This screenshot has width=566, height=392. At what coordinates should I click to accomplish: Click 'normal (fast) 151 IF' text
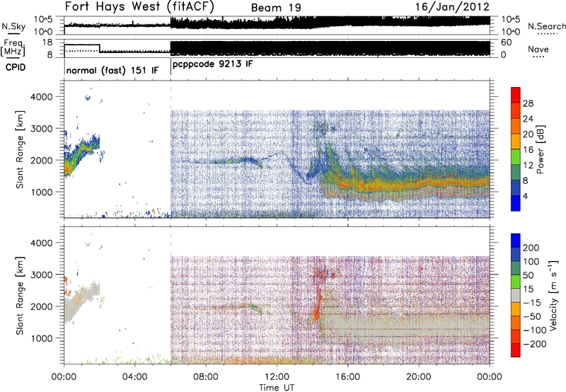point(112,70)
